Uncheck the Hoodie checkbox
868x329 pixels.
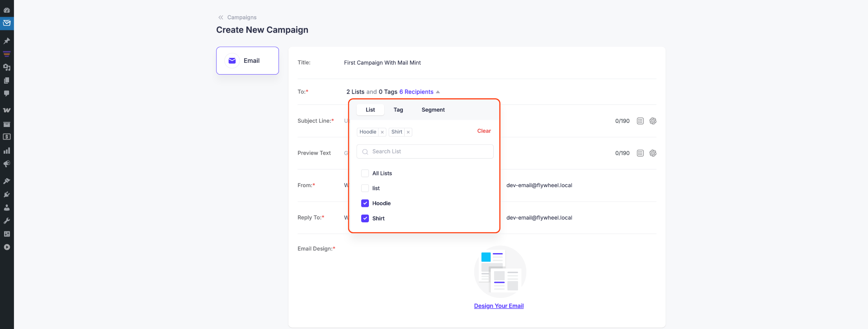pos(365,203)
